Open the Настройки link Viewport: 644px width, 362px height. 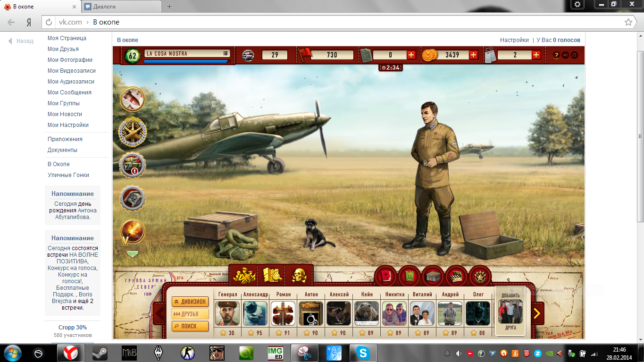(514, 40)
